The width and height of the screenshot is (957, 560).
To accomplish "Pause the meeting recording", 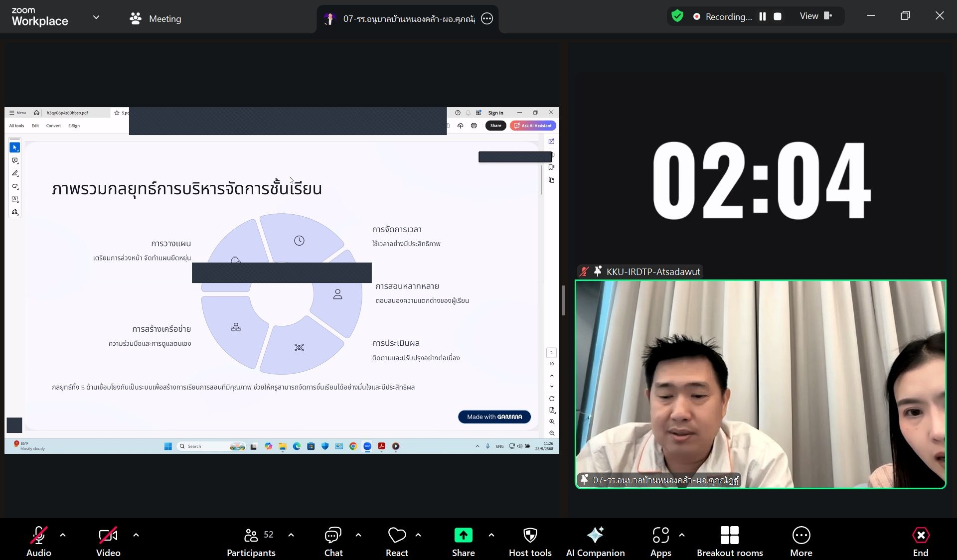I will click(762, 16).
